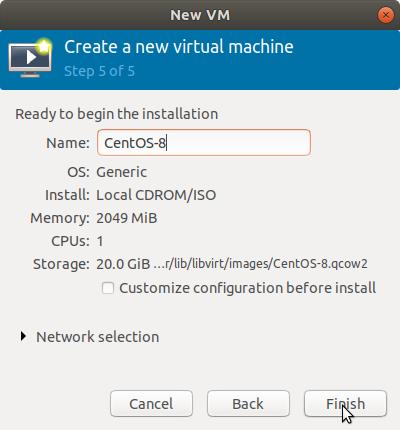400x430 pixels.
Task: Click the 'Local CDROM/ISO' install value
Action: (x=156, y=195)
